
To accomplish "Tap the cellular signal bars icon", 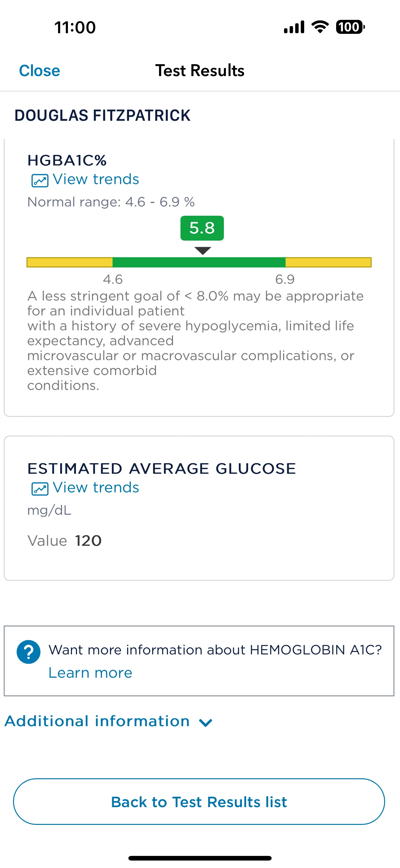I will [x=294, y=27].
